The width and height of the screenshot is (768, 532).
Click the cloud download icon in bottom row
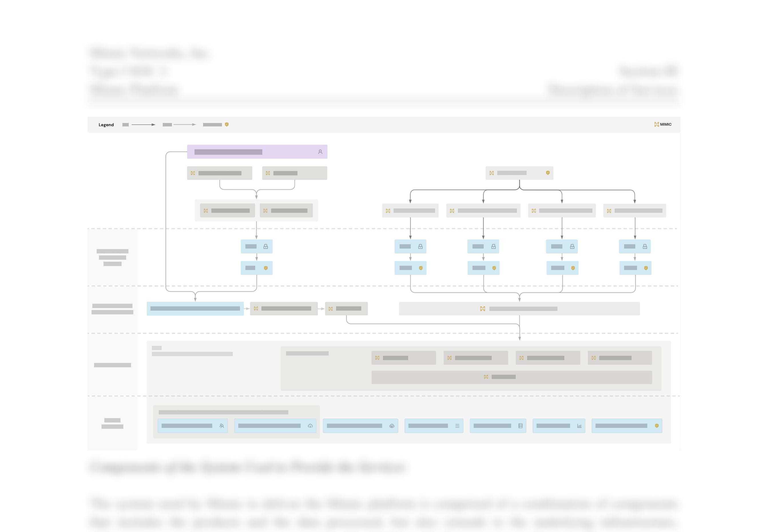[310, 426]
